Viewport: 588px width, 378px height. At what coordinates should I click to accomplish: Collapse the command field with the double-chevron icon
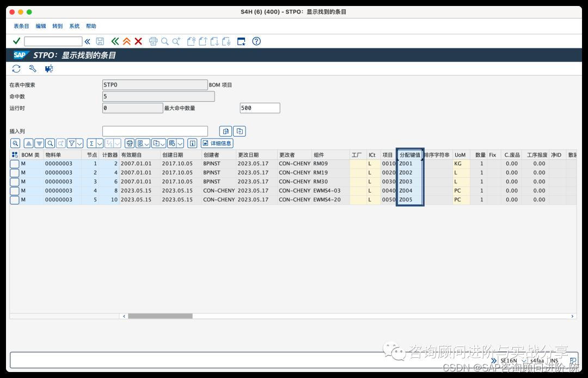coord(87,41)
